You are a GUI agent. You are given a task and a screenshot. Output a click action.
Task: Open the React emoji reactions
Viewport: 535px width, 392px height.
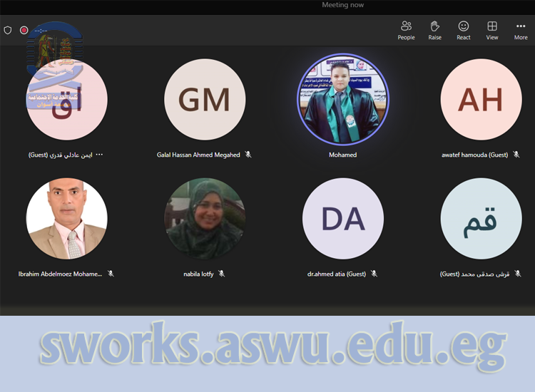464,30
